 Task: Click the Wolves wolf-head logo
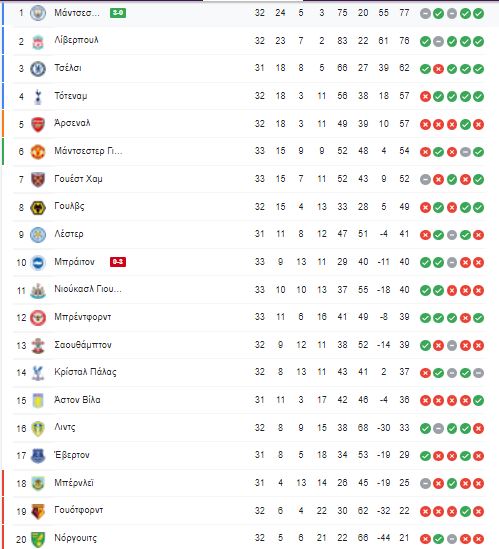(37, 208)
